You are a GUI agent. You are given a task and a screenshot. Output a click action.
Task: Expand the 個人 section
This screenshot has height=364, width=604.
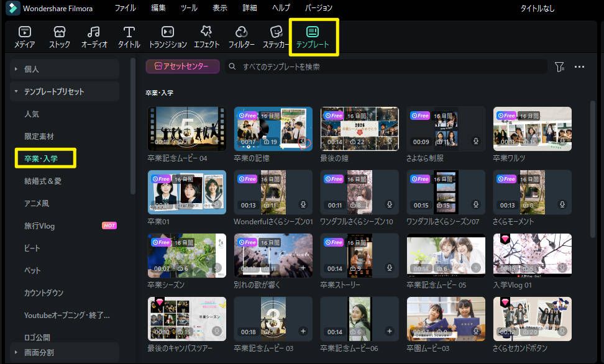pos(16,69)
